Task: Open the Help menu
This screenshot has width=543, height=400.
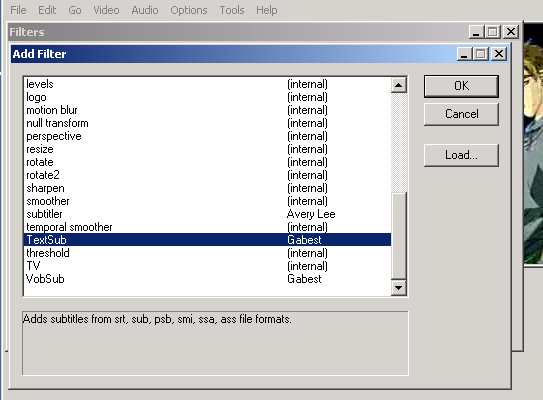Action: click(x=267, y=10)
